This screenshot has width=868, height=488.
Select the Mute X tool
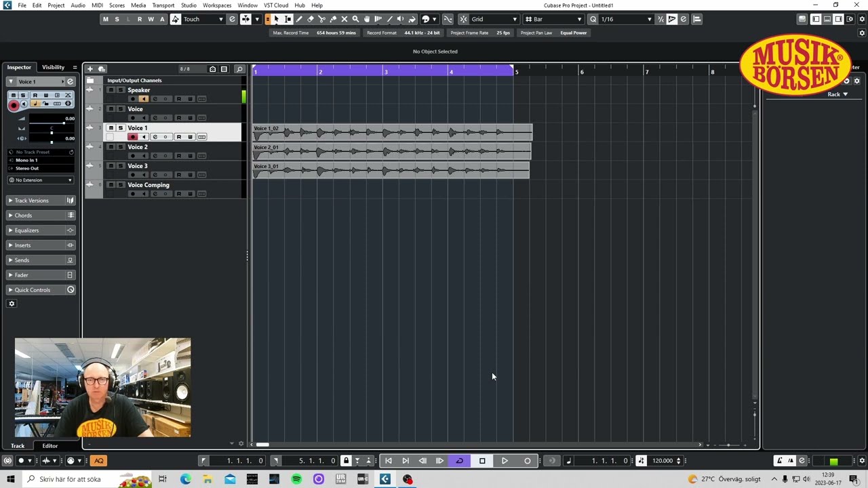pyautogui.click(x=344, y=19)
